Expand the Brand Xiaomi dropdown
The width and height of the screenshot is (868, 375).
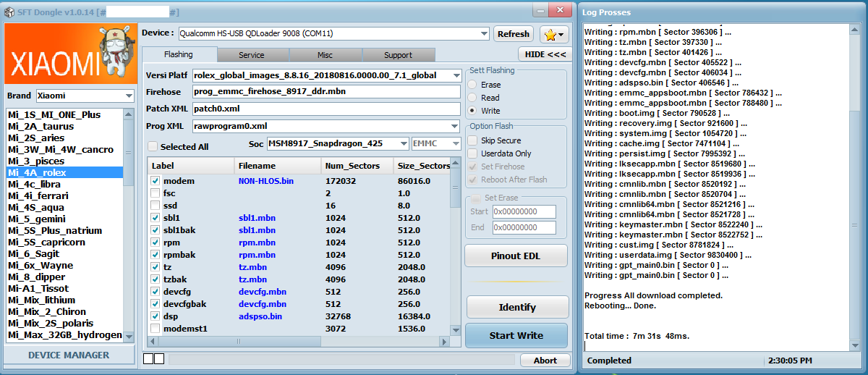(x=129, y=96)
